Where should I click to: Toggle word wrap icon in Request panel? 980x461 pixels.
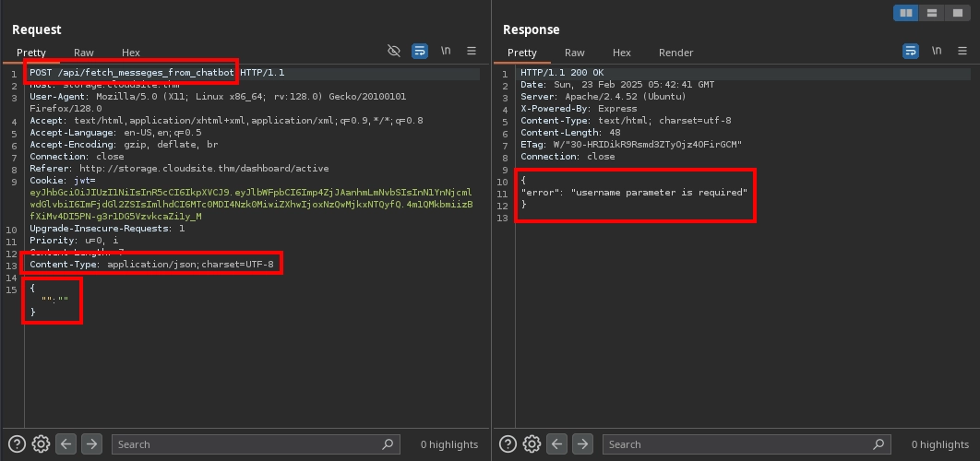[420, 51]
